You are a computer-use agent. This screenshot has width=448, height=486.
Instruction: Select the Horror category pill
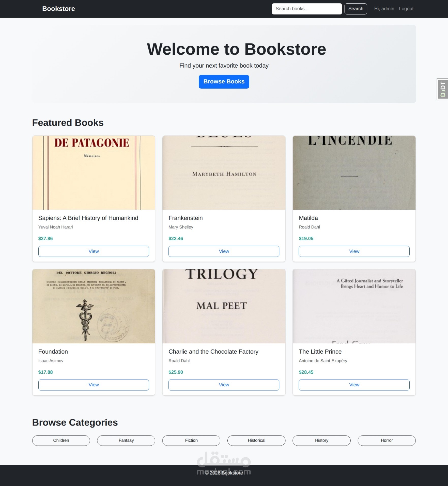387,441
